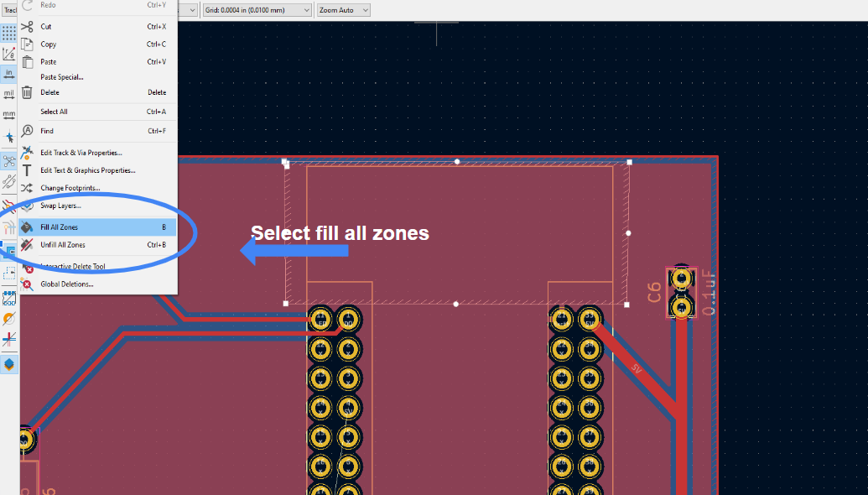868x495 pixels.
Task: Choose Select All entry
Action: [98, 112]
